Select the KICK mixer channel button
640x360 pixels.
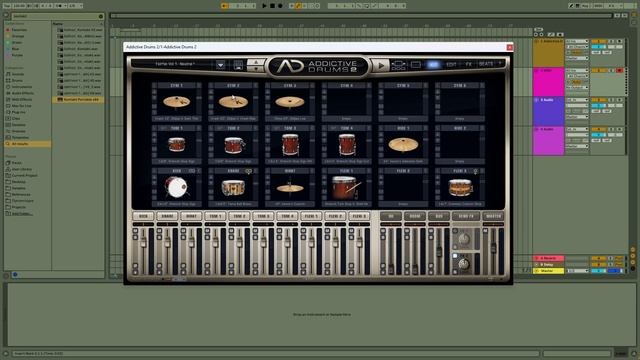(x=143, y=216)
